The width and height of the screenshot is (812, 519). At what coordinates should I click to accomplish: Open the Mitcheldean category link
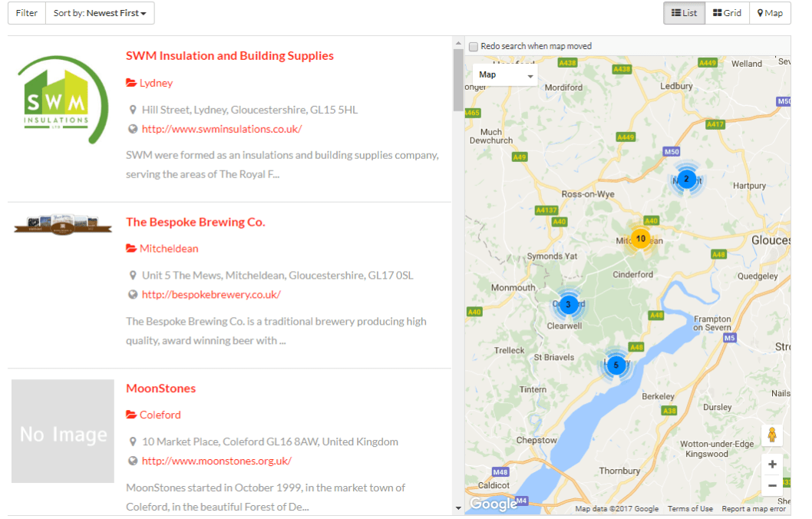169,249
